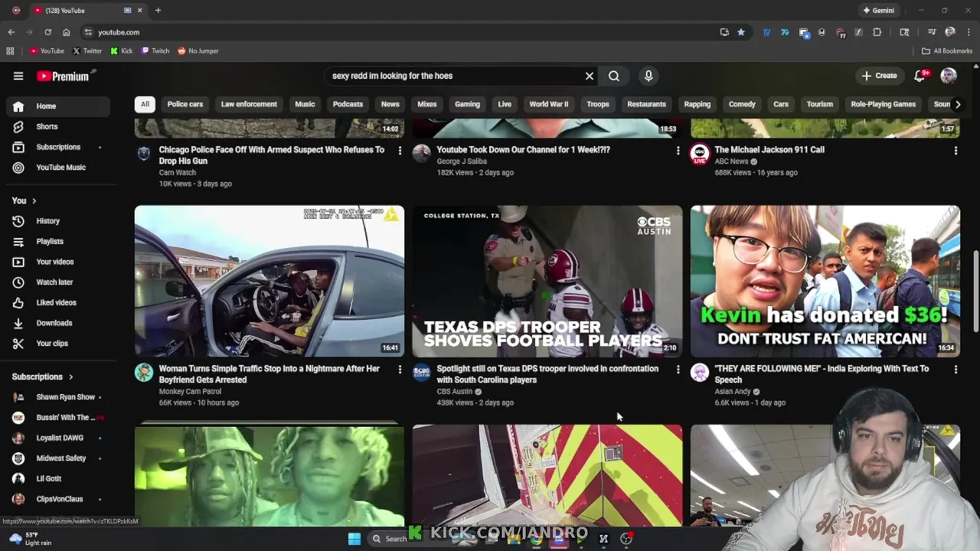Open Watch later in sidebar

pyautogui.click(x=60, y=282)
